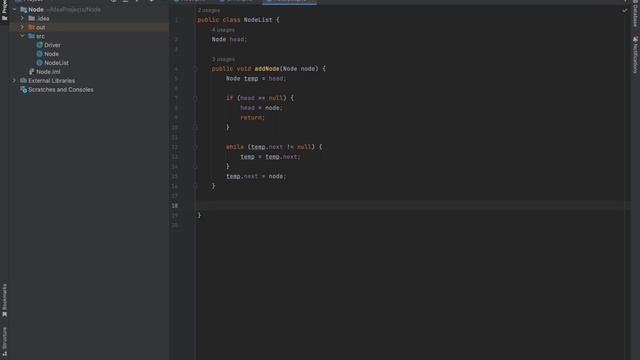Select the Node class under src
Viewport: 640px width, 360px height.
pyautogui.click(x=51, y=54)
